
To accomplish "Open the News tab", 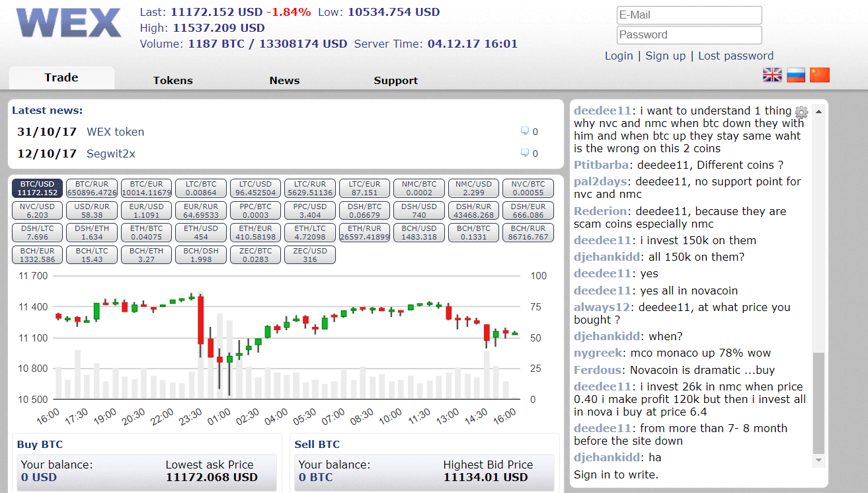I will coord(284,80).
